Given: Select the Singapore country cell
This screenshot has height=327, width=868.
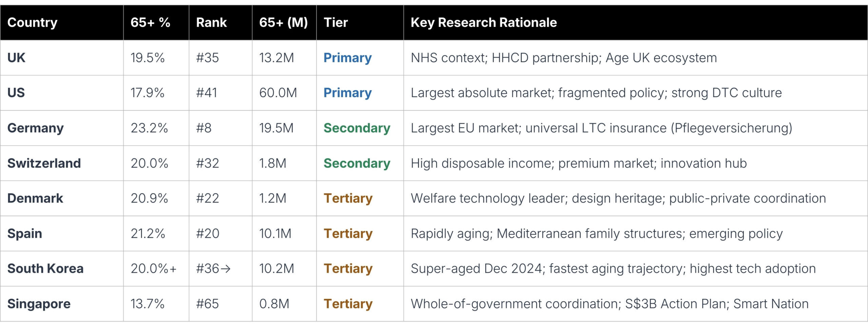Looking at the screenshot, I should click(39, 304).
